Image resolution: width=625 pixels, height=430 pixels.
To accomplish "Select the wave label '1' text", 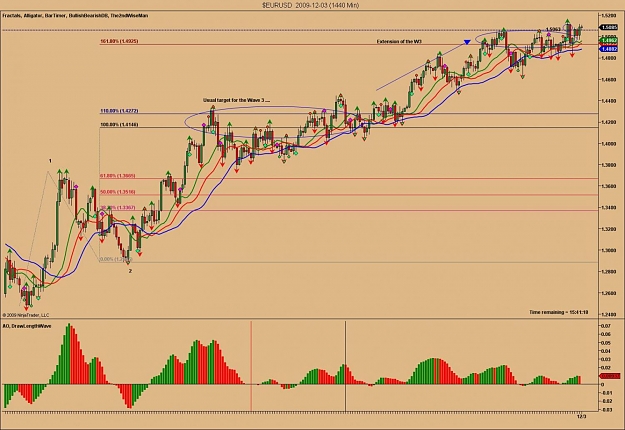I will (50, 161).
